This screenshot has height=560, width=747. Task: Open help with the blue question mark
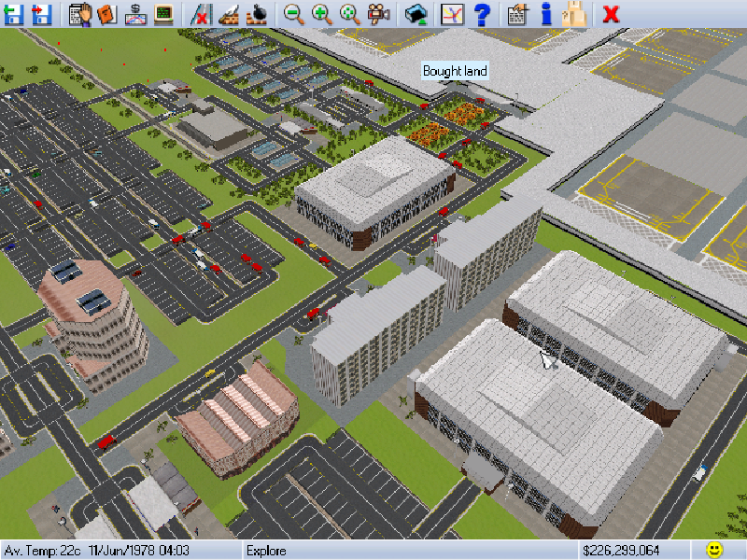click(x=481, y=13)
